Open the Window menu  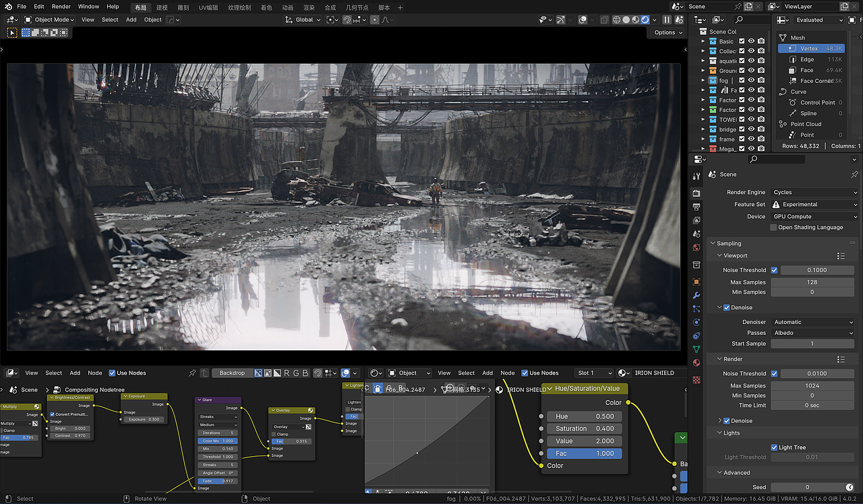(88, 7)
